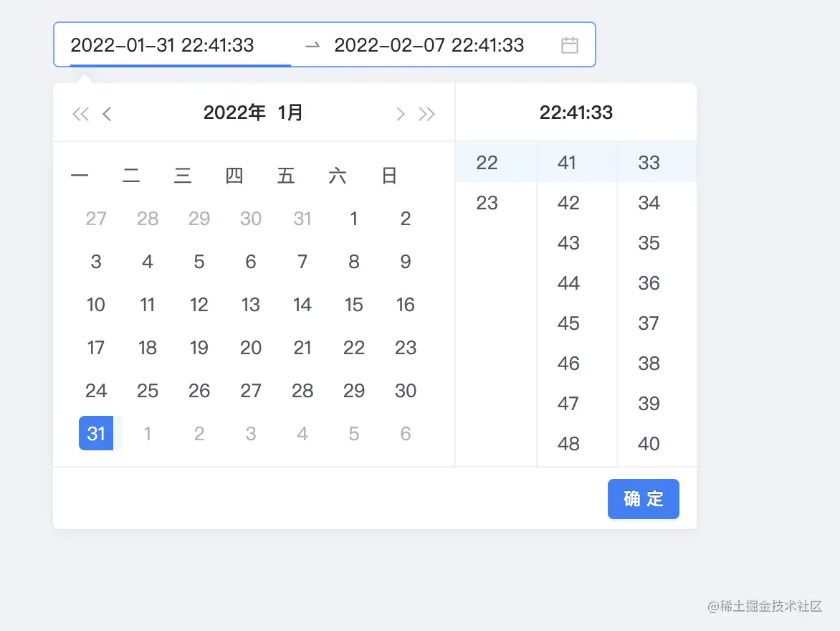Open the 1月 month selector
840x631 pixels.
[x=292, y=113]
